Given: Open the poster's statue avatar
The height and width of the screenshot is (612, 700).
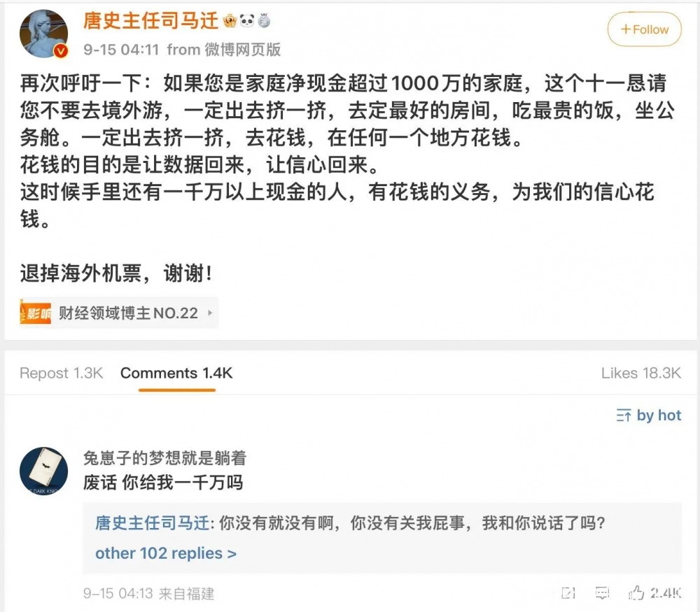Looking at the screenshot, I should pos(43,34).
